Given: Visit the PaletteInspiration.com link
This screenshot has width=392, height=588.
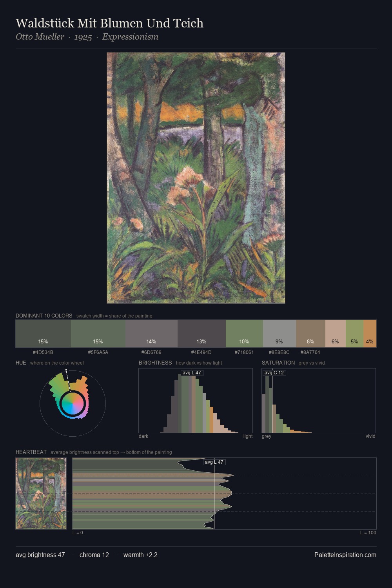Looking at the screenshot, I should click(x=345, y=555).
